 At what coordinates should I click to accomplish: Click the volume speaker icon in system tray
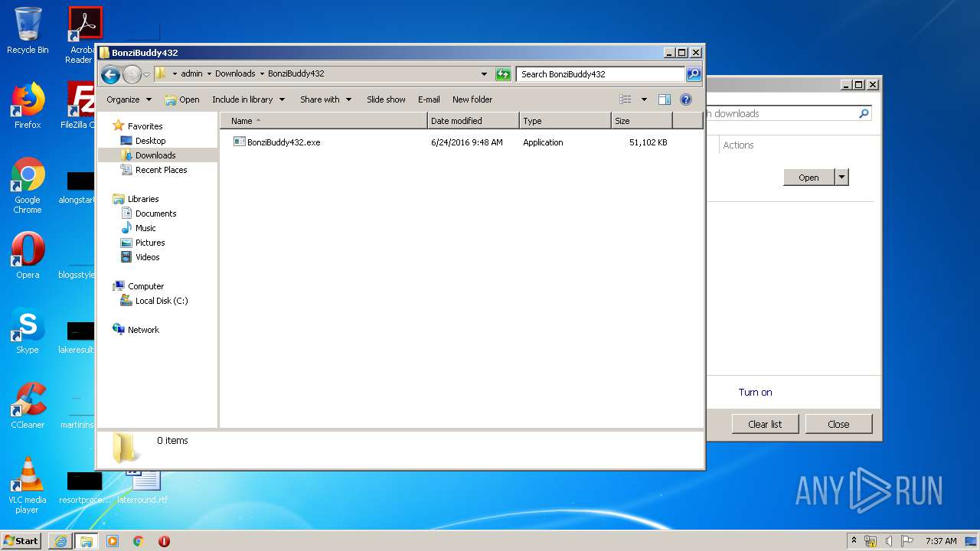click(888, 540)
